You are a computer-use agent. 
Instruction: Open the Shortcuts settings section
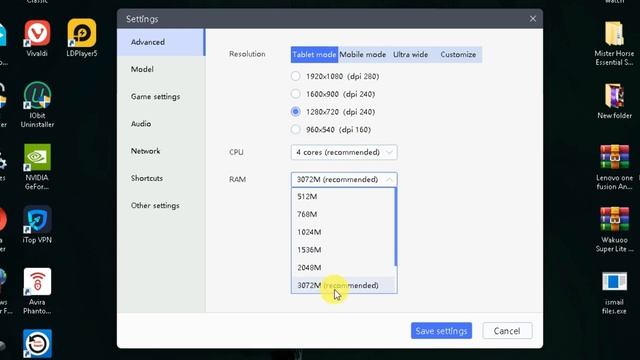tap(161, 178)
